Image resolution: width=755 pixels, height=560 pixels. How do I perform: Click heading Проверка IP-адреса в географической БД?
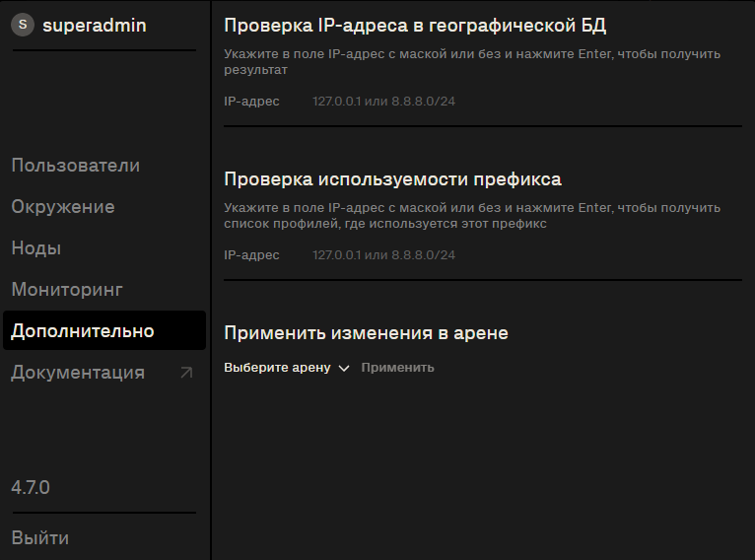tap(415, 26)
